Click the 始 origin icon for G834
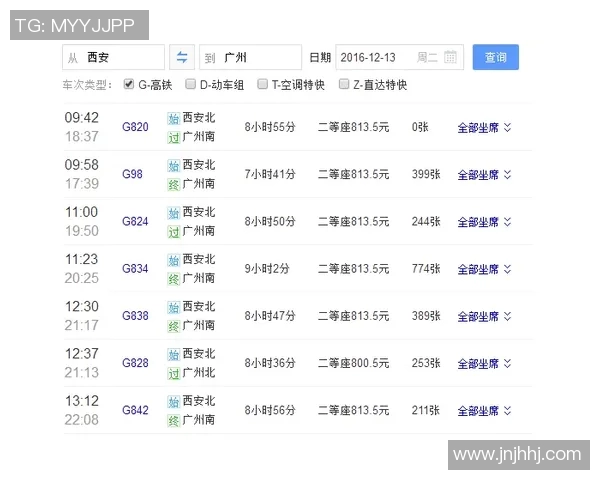 point(174,260)
